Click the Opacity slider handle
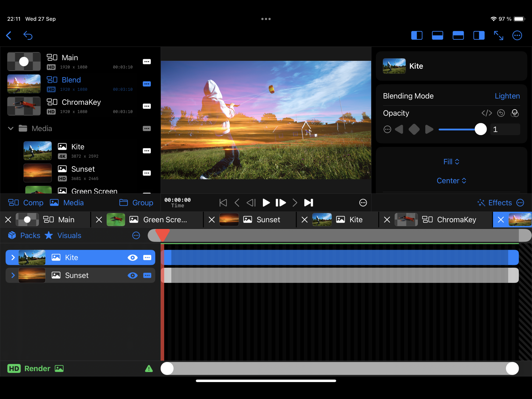 (481, 130)
